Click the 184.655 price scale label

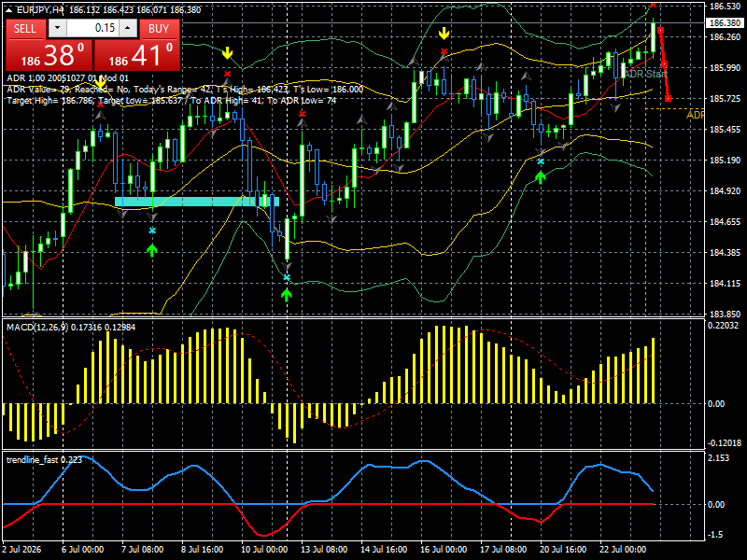tap(725, 222)
